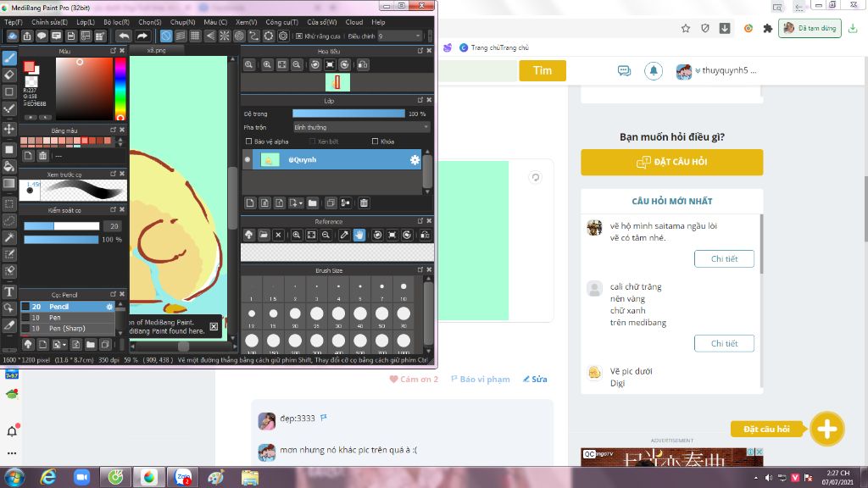Open Pha trộn blend mode dropdown
868x488 pixels.
click(362, 127)
